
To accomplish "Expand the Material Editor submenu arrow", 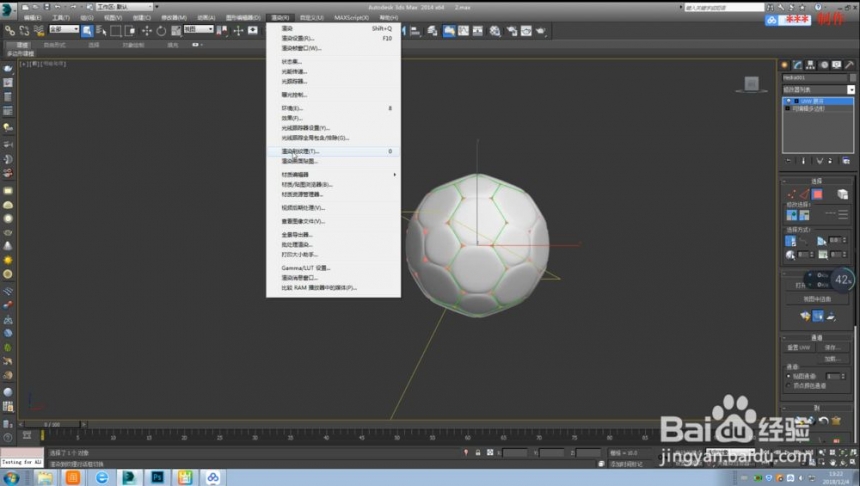I will click(x=394, y=174).
